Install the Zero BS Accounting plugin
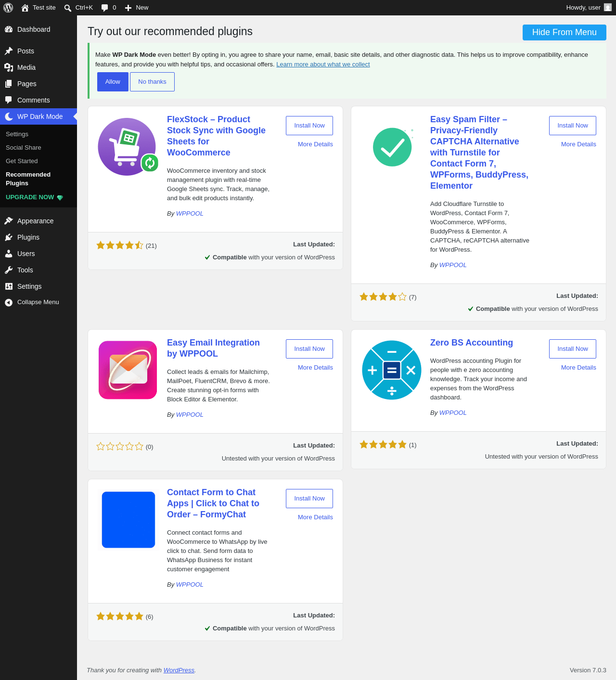616x680 pixels. (x=573, y=349)
